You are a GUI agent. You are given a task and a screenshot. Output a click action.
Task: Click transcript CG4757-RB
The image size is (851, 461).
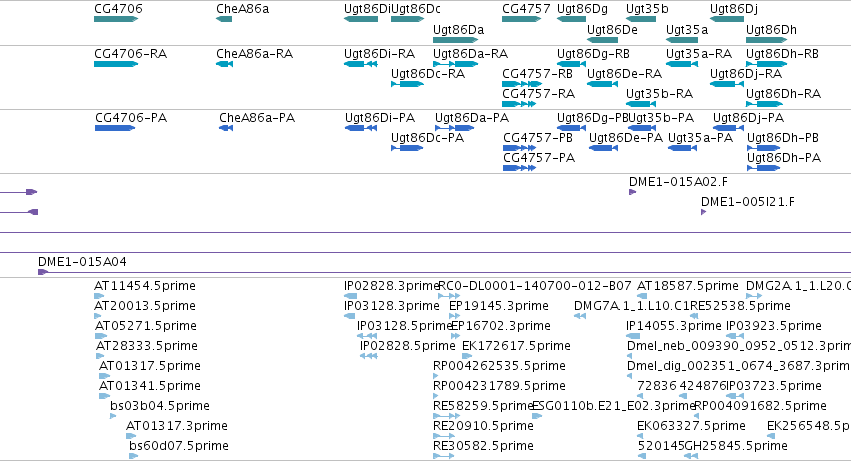point(522,84)
